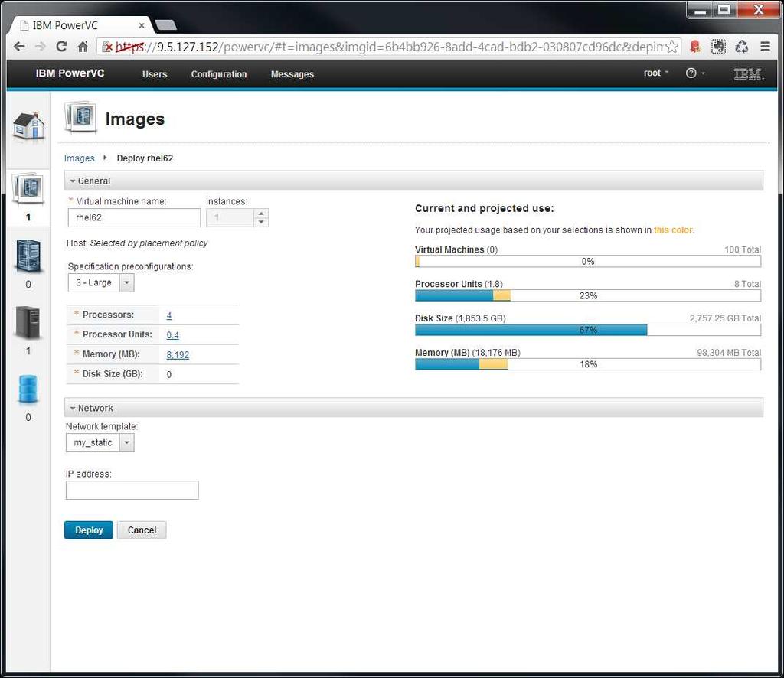The image size is (784, 678).
Task: Close the IBM PowerVC browser tab
Action: 142,25
